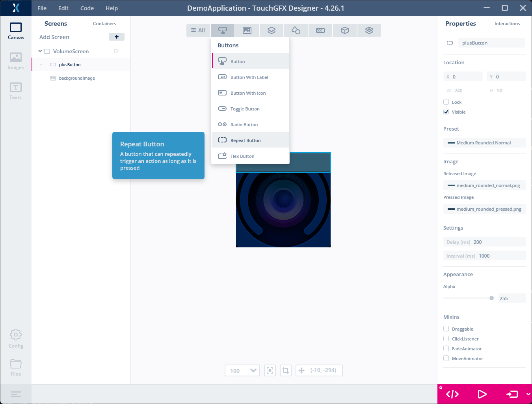The image size is (532, 404).
Task: Click the 3D box widget category icon
Action: pos(345,30)
